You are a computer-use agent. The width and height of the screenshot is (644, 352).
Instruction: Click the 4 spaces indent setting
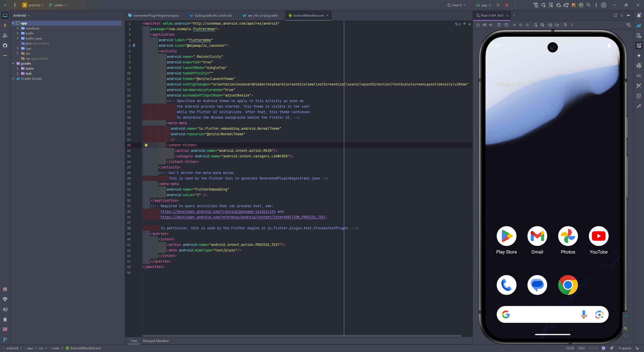point(625,348)
